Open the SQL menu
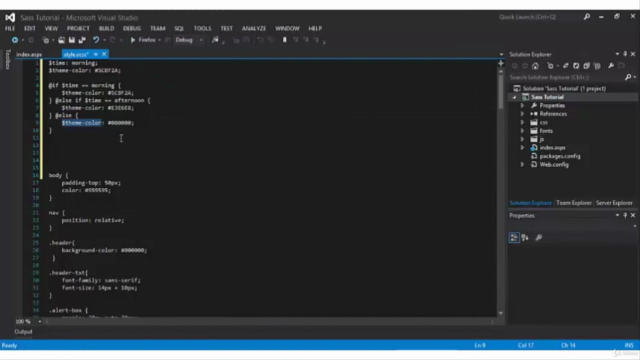This screenshot has height=360, width=640. click(179, 28)
